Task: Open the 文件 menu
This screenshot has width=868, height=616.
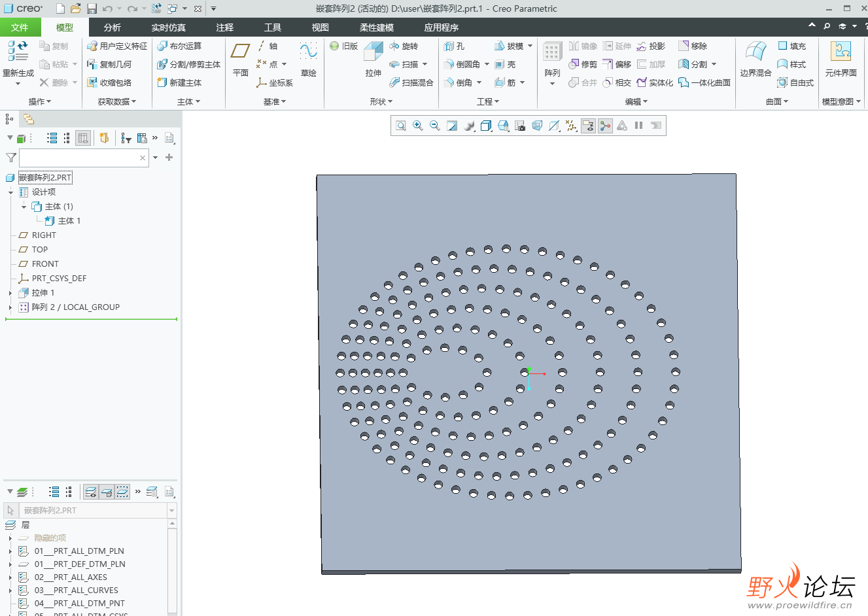Action: tap(20, 27)
